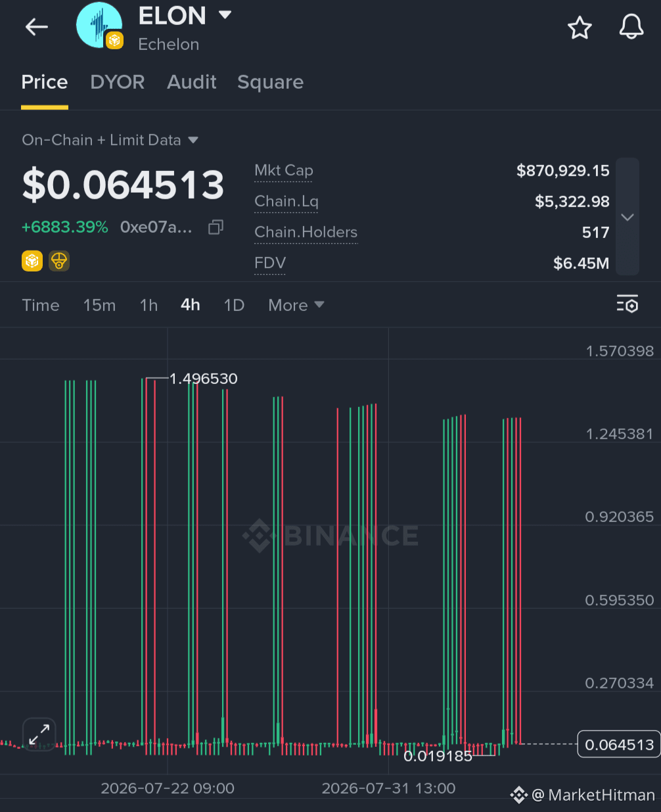The height and width of the screenshot is (812, 661).
Task: Open the Audit tab
Action: pyautogui.click(x=192, y=82)
